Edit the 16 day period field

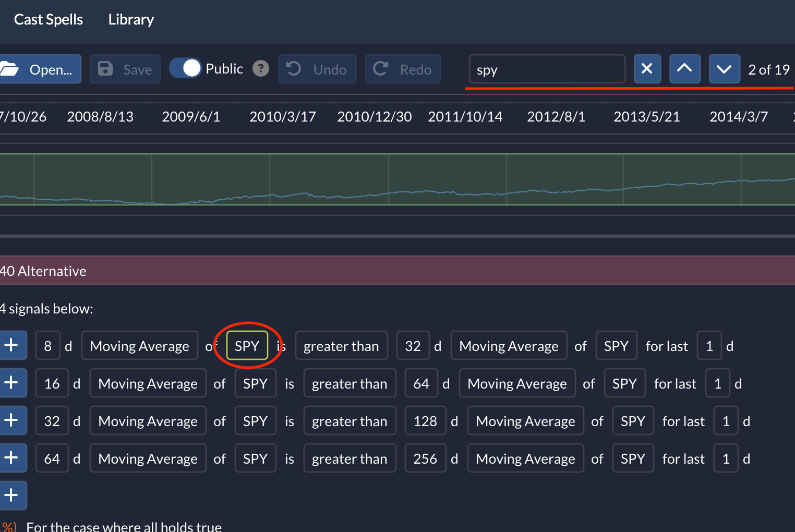click(52, 383)
